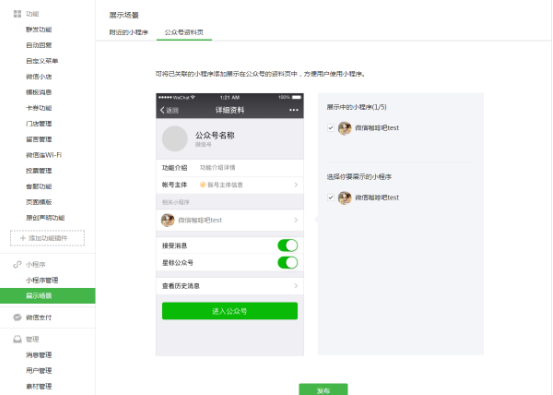The width and height of the screenshot is (553, 395).
Task: Click the 发布 publish button
Action: click(x=323, y=389)
